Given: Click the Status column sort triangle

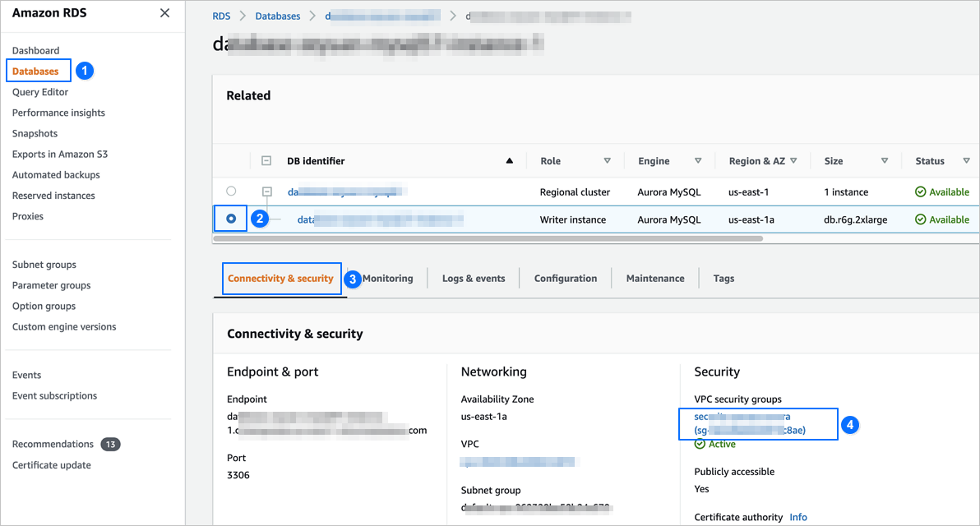Looking at the screenshot, I should (x=967, y=161).
